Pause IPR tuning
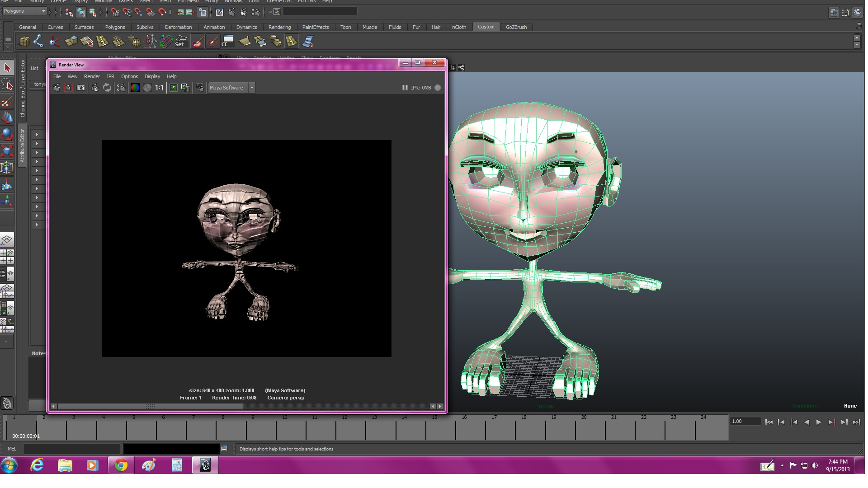Screen dimensions: 868x488 pyautogui.click(x=405, y=88)
